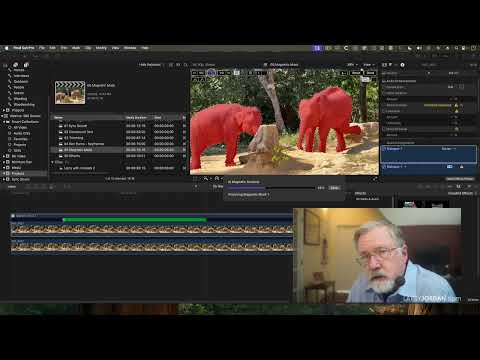Sort browser list by Name column
This screenshot has height=360, width=480.
58,117
